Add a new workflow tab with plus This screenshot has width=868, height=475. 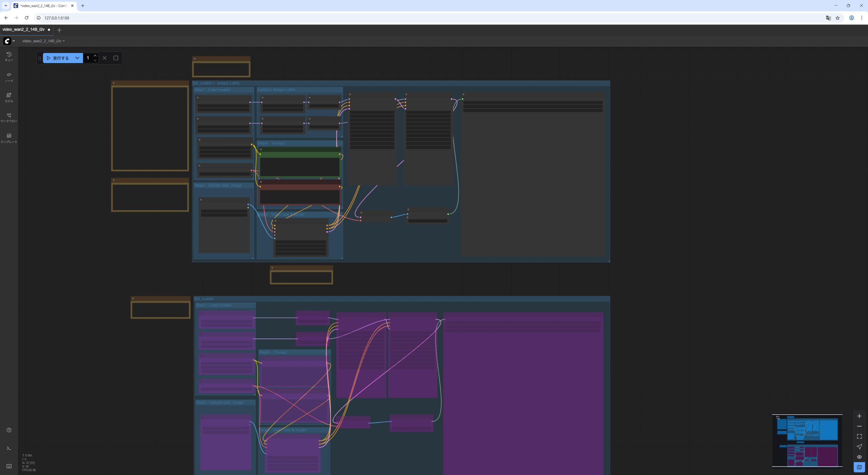click(x=59, y=30)
